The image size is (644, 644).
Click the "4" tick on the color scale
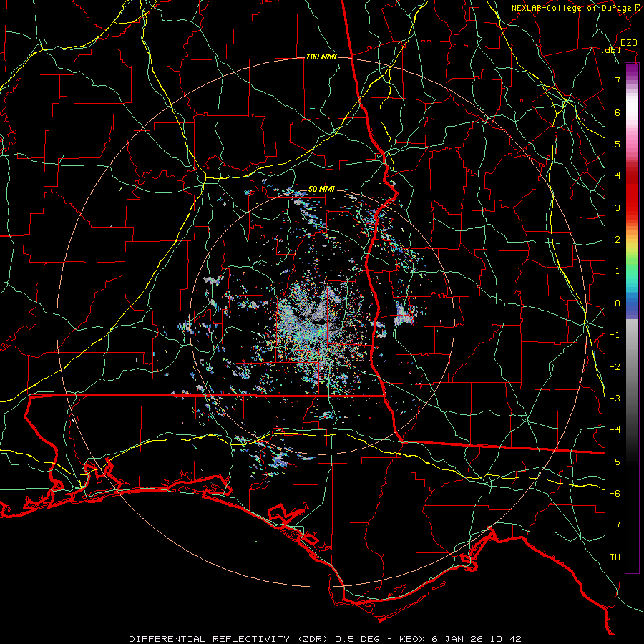[x=618, y=176]
